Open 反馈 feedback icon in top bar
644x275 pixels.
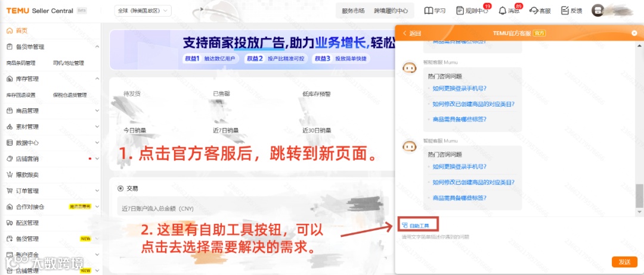point(564,11)
